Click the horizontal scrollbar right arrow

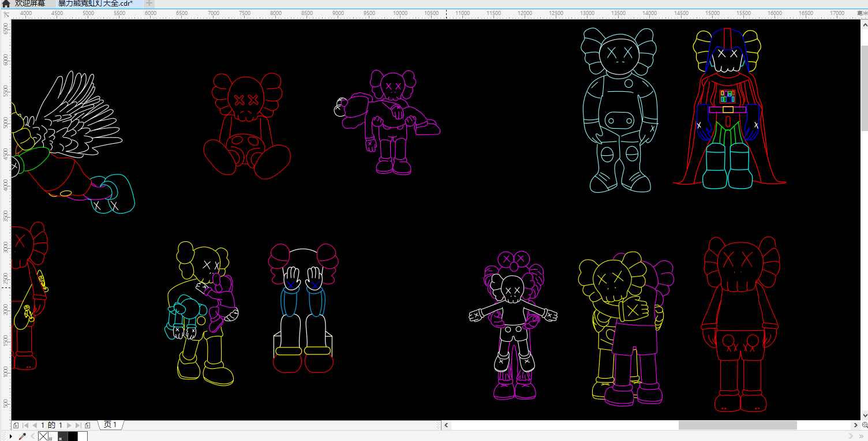(x=855, y=425)
